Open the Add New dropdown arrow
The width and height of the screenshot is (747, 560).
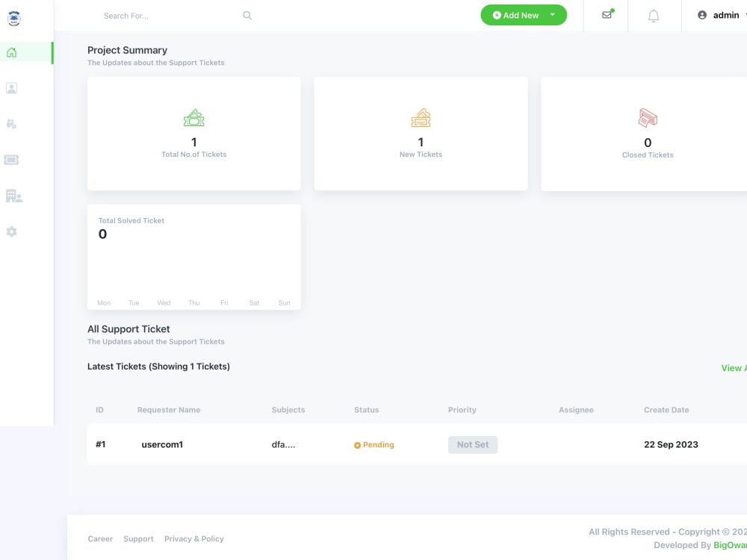553,14
